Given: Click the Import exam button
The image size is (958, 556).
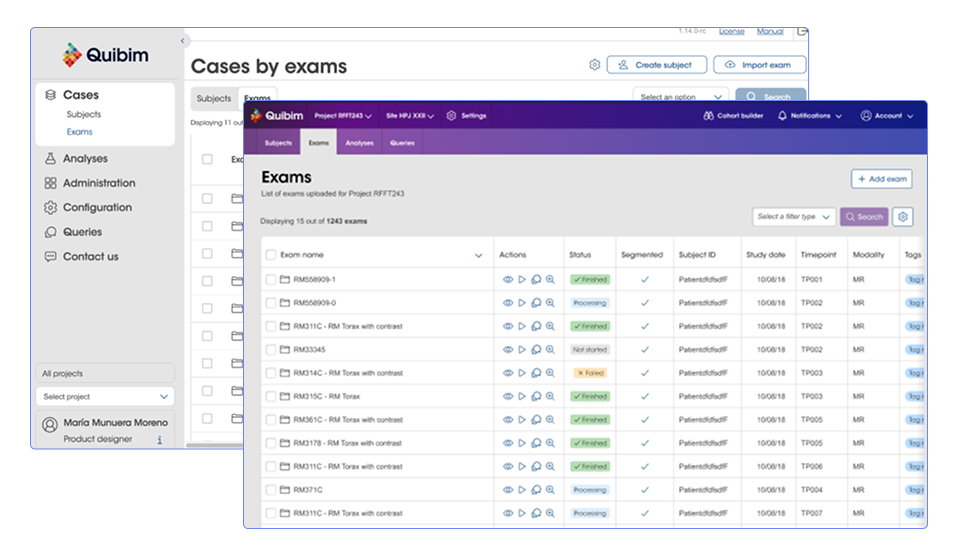Looking at the screenshot, I should [x=759, y=65].
